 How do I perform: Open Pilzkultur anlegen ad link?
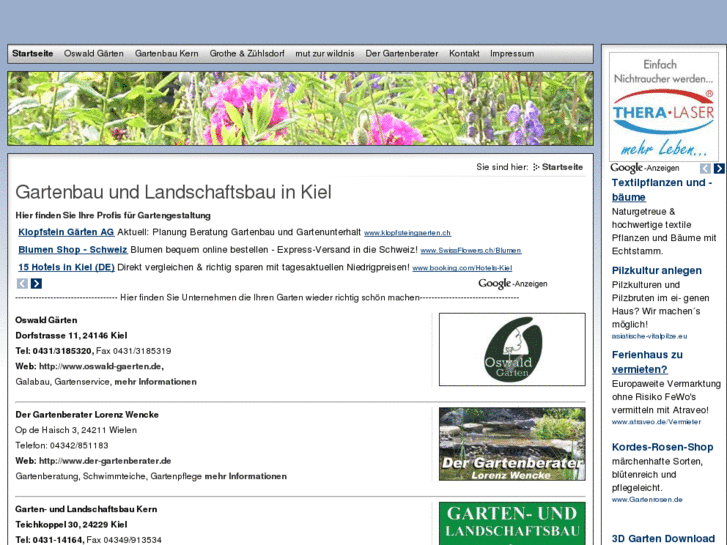(657, 270)
